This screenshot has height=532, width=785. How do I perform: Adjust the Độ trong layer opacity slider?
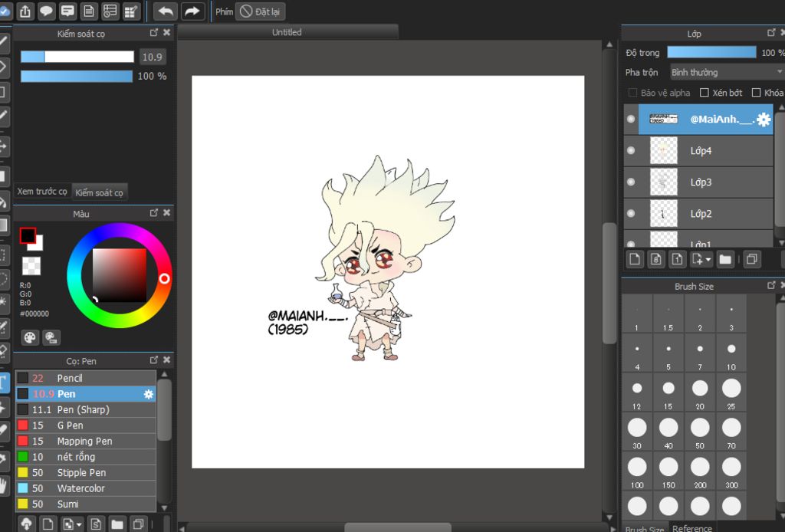(711, 53)
